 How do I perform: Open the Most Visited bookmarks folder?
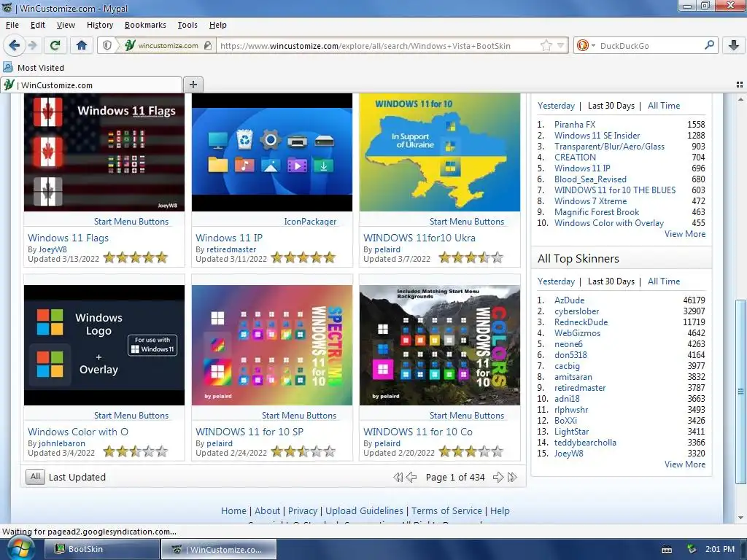pos(34,68)
